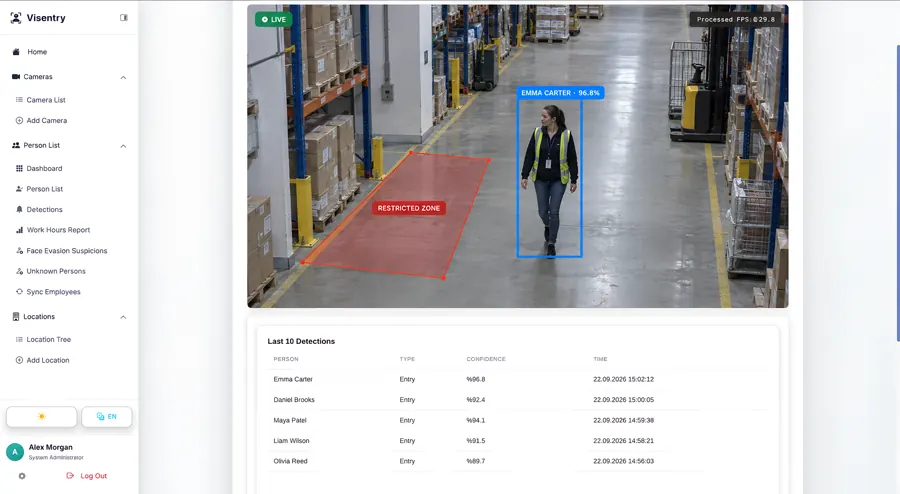Click the Log Out link
900x494 pixels.
[x=94, y=476]
